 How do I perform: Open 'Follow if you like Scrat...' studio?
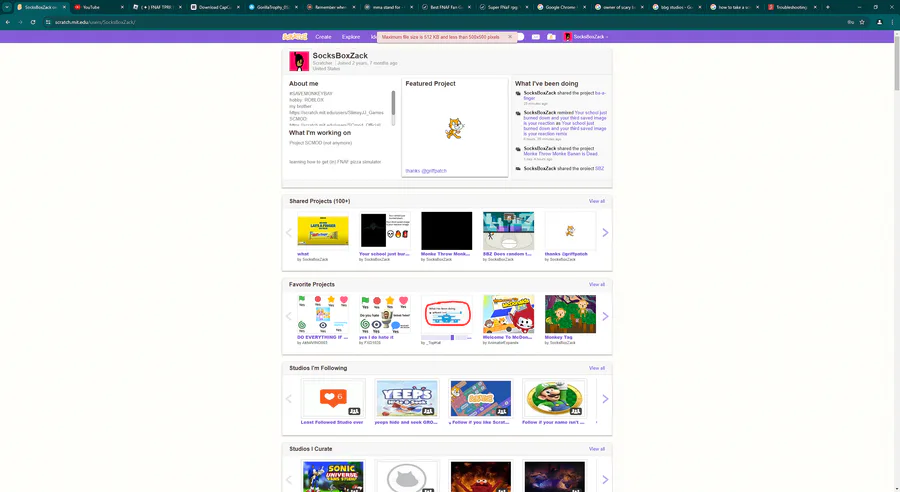[x=480, y=398]
